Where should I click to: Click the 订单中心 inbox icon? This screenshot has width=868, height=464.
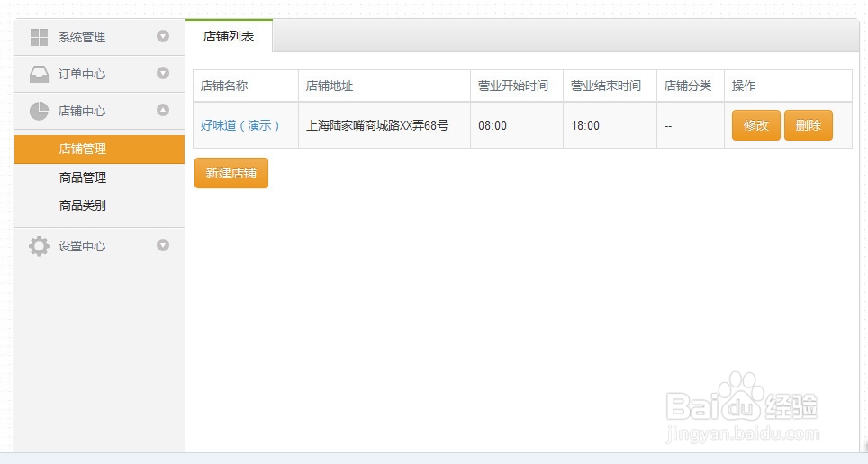39,74
